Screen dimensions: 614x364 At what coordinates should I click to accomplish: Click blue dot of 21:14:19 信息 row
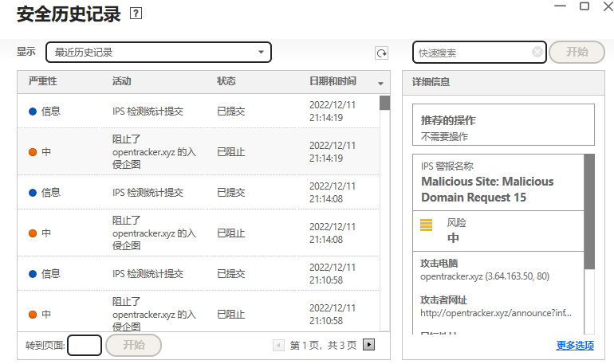33,112
